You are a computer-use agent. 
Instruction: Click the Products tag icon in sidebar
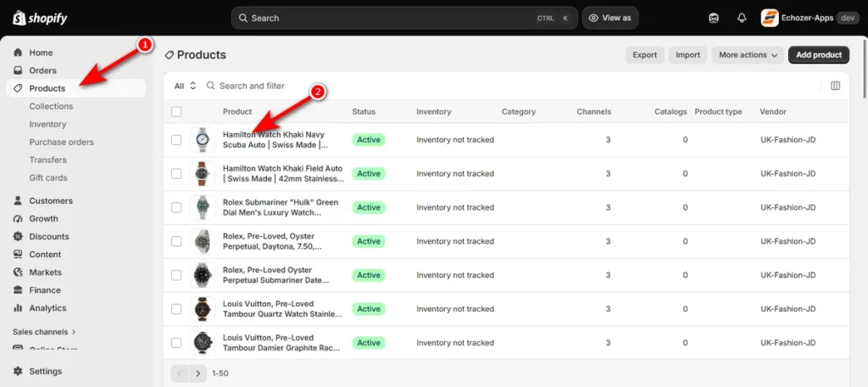click(19, 88)
